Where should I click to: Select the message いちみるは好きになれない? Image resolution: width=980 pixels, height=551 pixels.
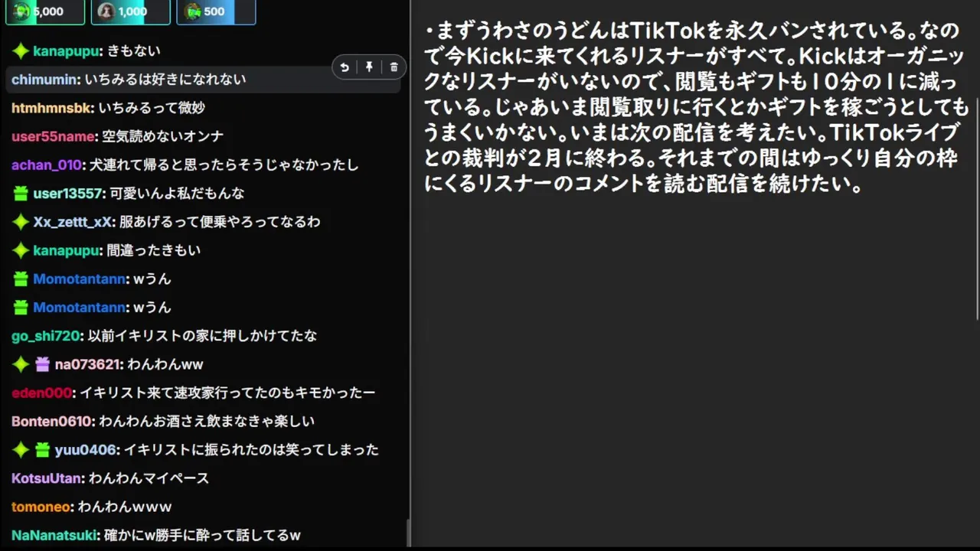click(165, 80)
